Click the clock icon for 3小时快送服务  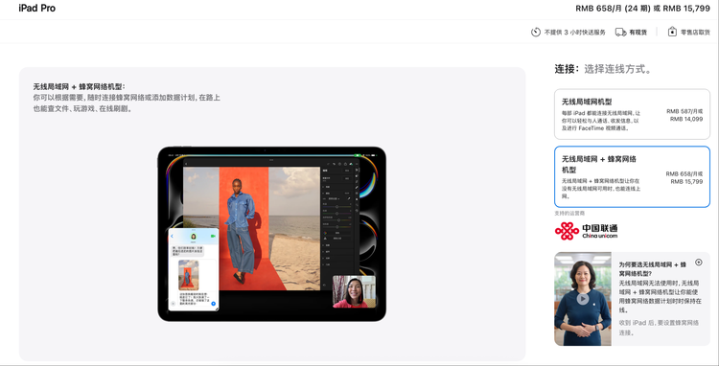535,32
